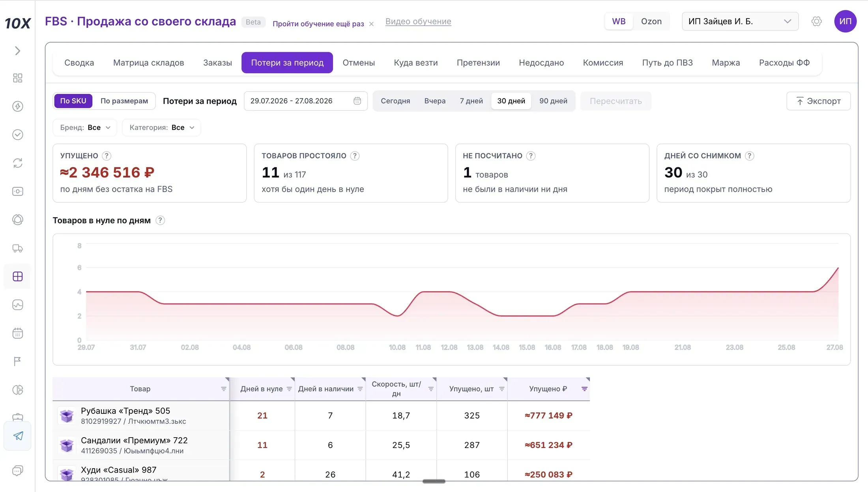Screen dimensions: 868x492
Task: Open the ИП Зайцев И. Б. account dropdown
Action: (x=740, y=21)
